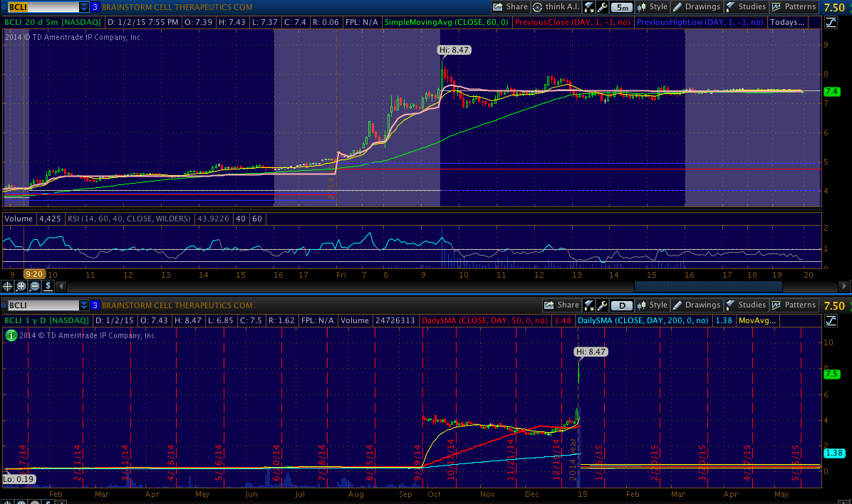Click the think A.I. button in top toolbar
Screen dimensions: 852x504
pyautogui.click(x=556, y=6)
